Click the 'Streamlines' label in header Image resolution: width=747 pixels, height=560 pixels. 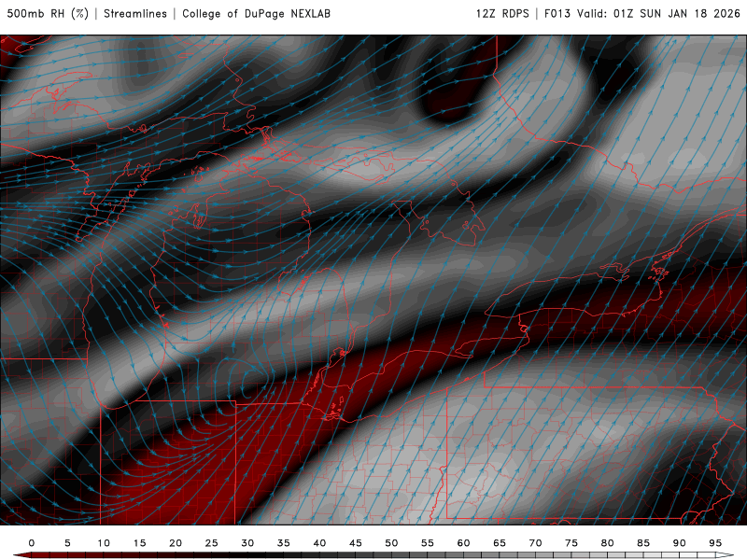pos(135,13)
